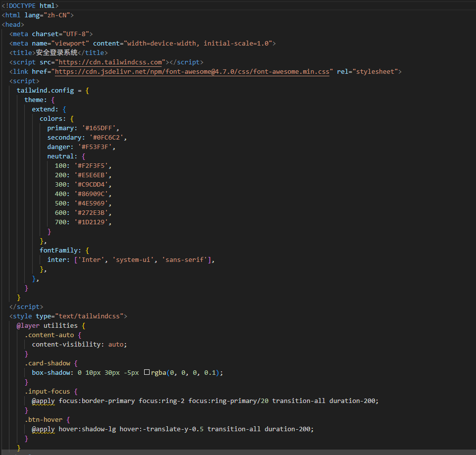The width and height of the screenshot is (476, 455).
Task: Click the opening <head> tag
Action: click(x=13, y=25)
